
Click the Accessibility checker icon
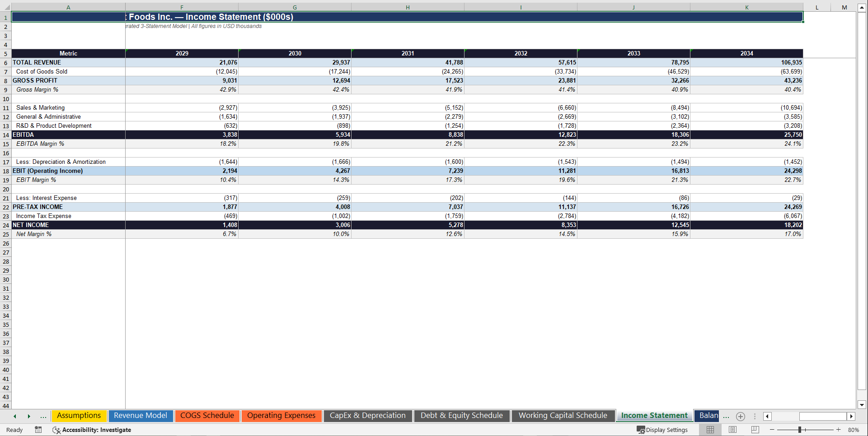56,430
